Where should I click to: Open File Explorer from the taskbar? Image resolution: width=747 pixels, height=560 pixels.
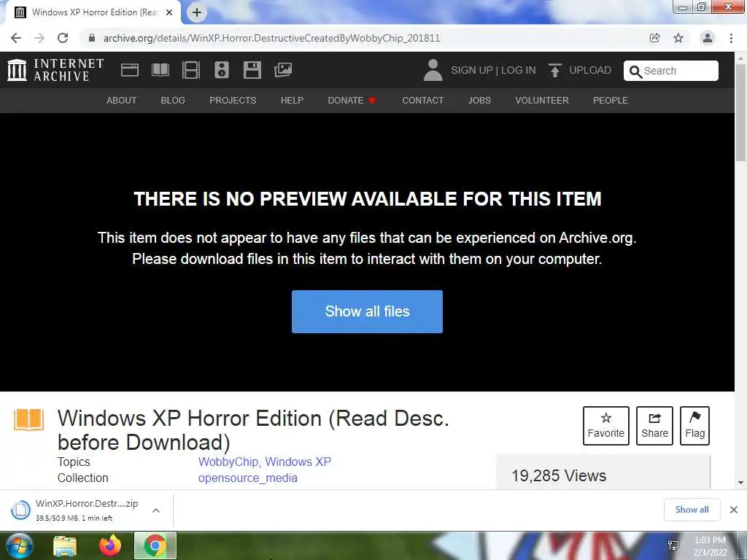coord(65,546)
